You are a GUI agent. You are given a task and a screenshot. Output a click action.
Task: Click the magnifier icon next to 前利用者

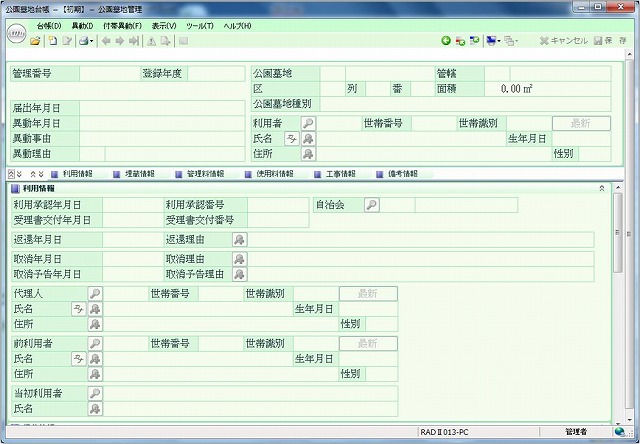(95, 343)
